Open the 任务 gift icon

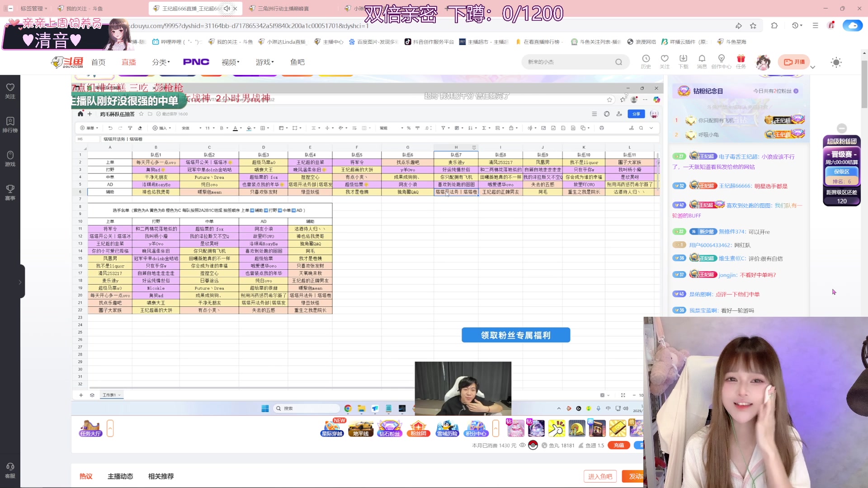tap(741, 62)
